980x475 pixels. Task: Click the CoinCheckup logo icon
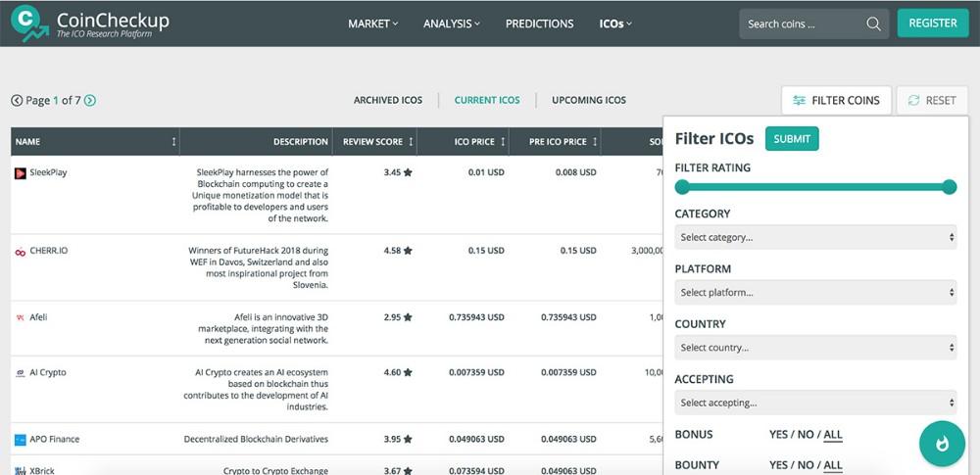(29, 24)
